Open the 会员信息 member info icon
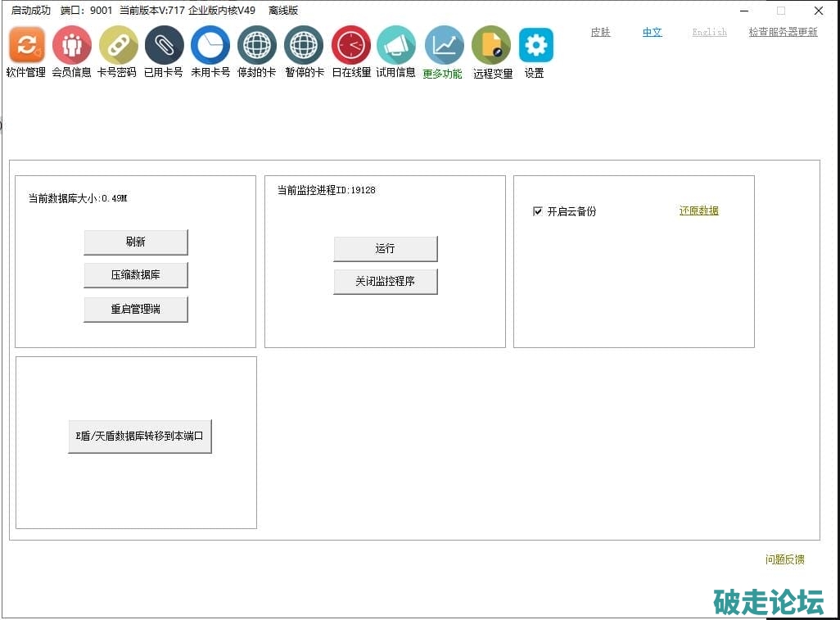The height and width of the screenshot is (620, 840). click(72, 45)
